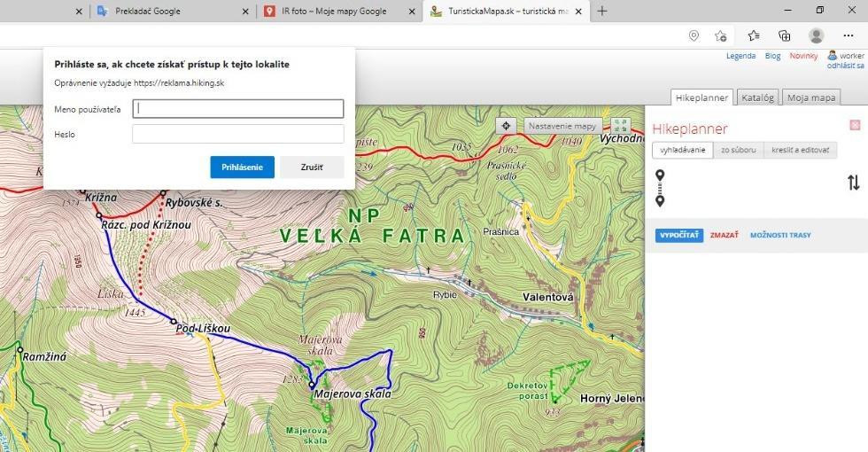
Task: Expand Možnosti trasy route options
Action: click(780, 235)
